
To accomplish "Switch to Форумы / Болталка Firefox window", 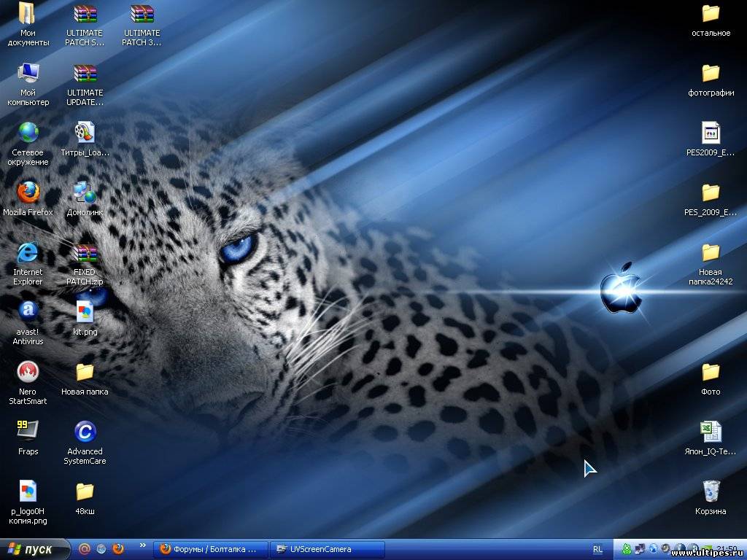I will pos(210,549).
